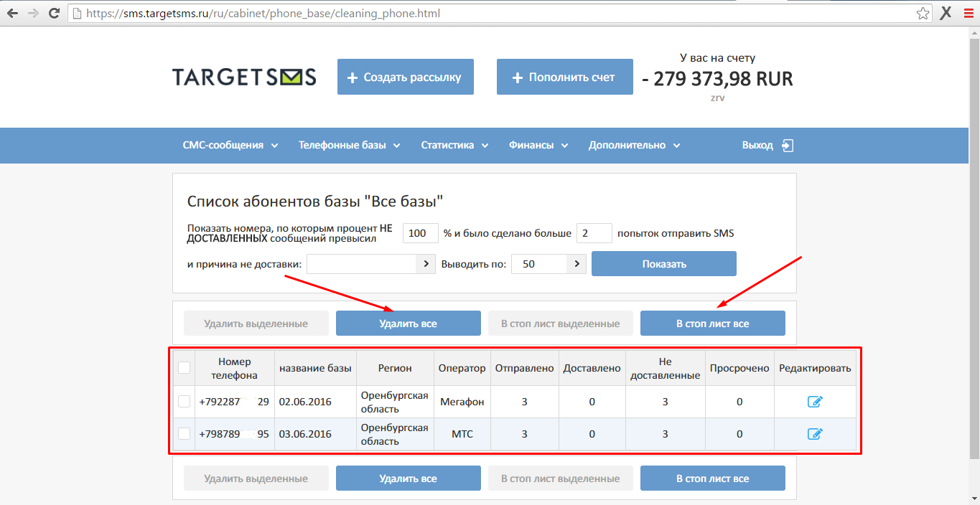980x505 pixels.
Task: Click the browser address bar URL
Action: point(263,14)
